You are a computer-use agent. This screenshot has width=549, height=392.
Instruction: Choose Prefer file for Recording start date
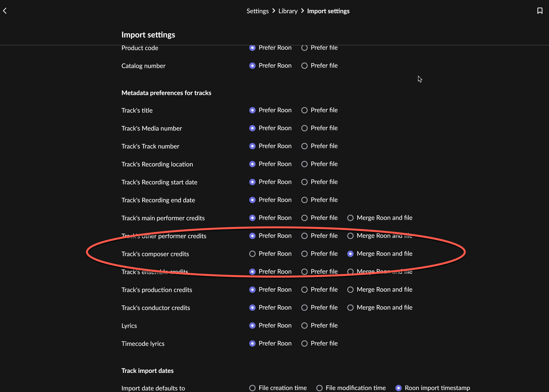(x=304, y=182)
